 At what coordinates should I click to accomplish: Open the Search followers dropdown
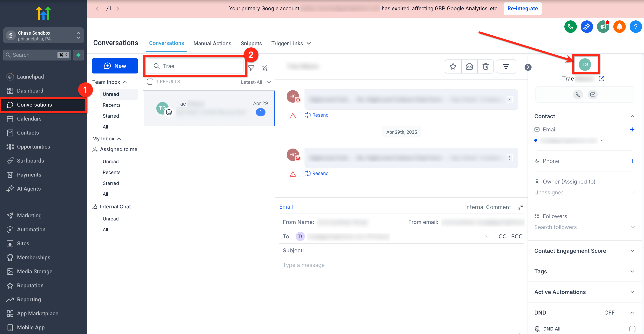(x=584, y=227)
